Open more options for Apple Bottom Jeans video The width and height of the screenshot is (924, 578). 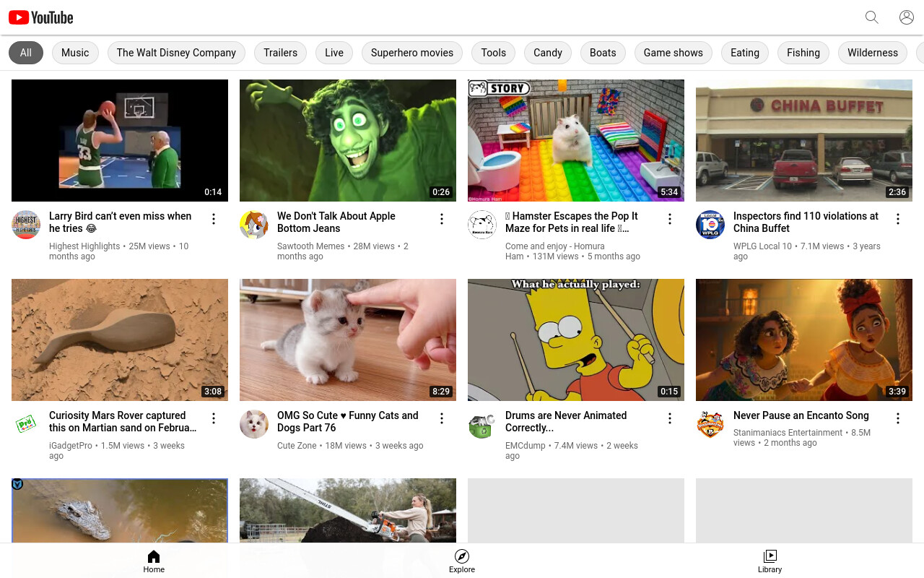442,219
